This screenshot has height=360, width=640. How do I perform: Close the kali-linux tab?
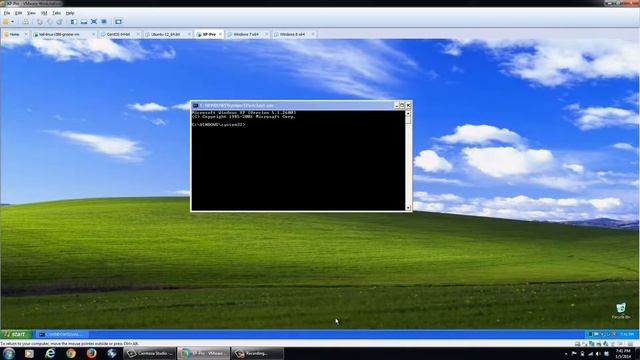94,34
